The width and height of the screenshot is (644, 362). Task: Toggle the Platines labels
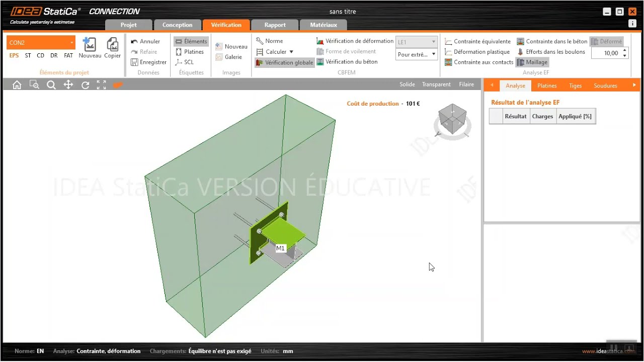(x=190, y=52)
